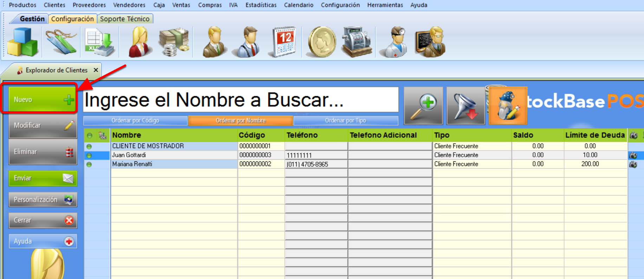Select the 'Mariana Renatti' name cell

click(x=174, y=164)
